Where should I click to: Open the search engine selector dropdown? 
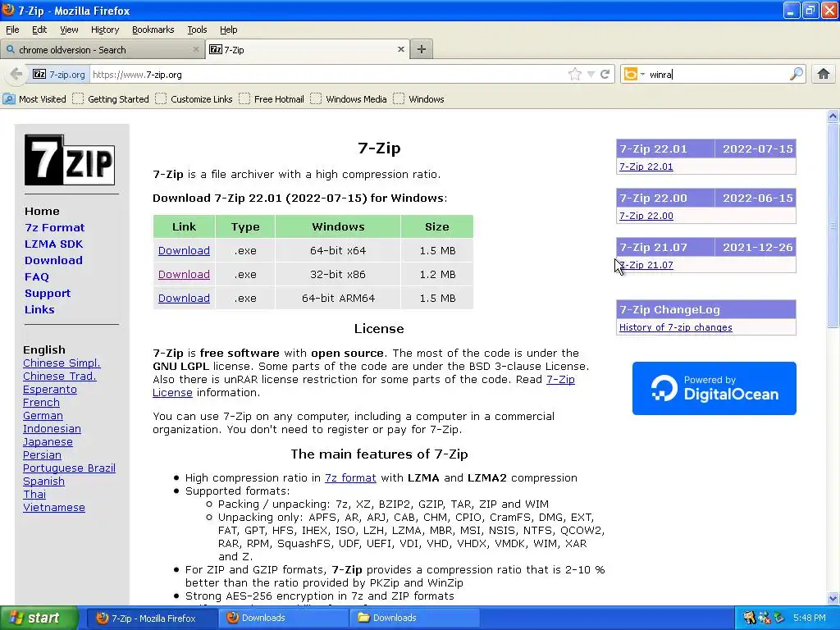[634, 74]
